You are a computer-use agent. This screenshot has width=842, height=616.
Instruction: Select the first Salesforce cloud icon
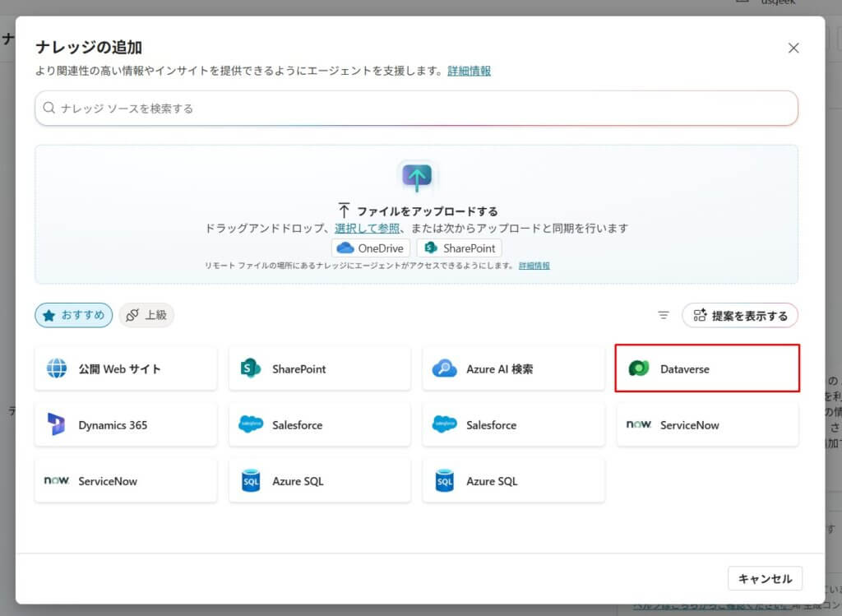tap(252, 425)
